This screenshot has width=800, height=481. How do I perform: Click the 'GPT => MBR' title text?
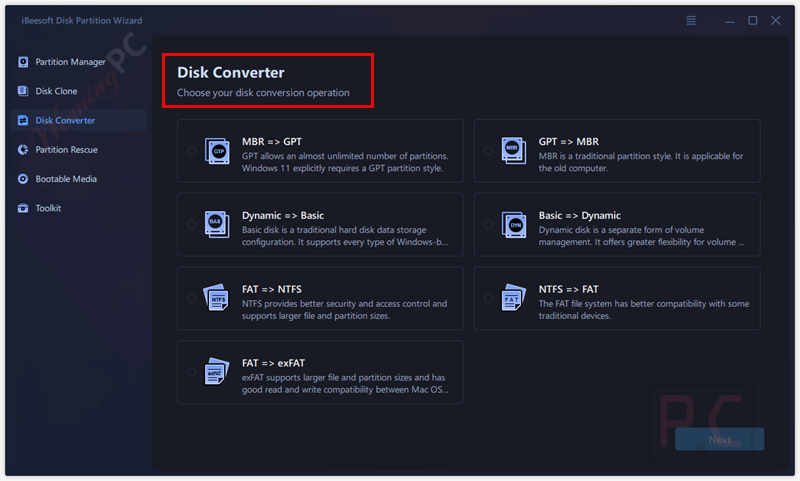[568, 141]
